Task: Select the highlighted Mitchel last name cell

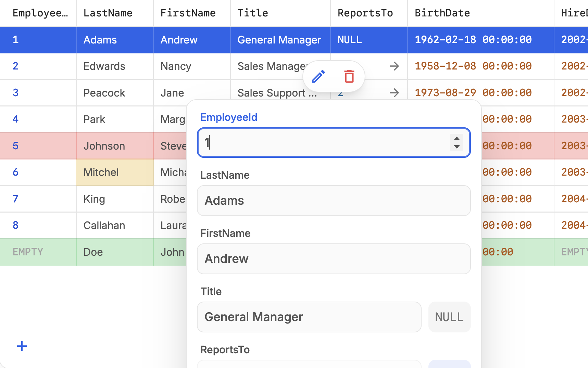Action: pos(114,172)
